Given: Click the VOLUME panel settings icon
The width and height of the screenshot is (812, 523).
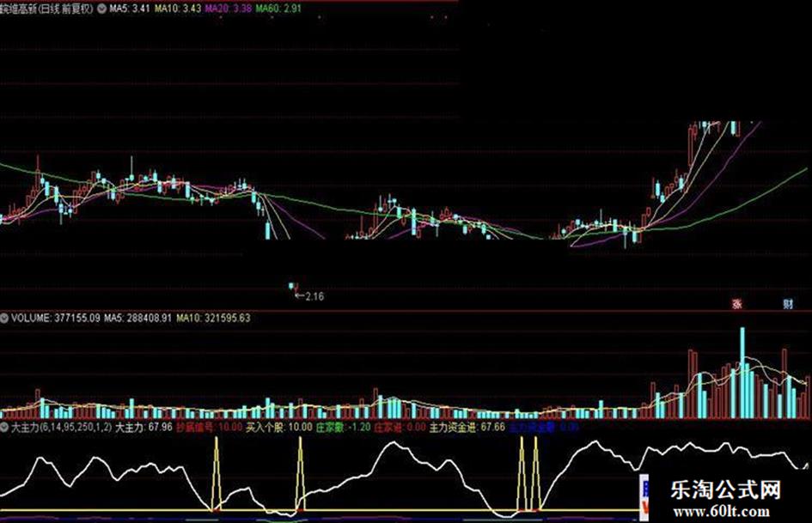Looking at the screenshot, I should coord(5,318).
